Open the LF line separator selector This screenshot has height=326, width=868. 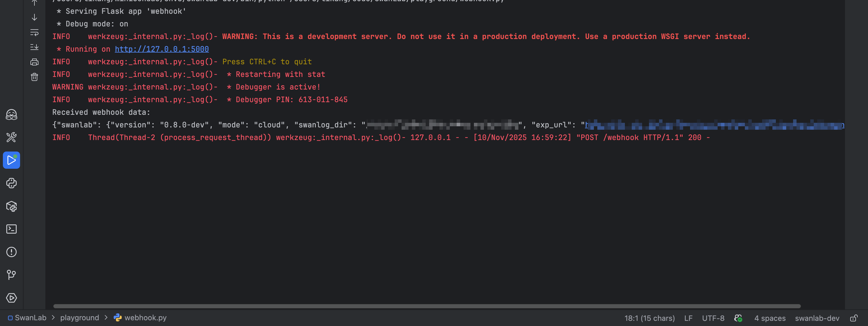[x=688, y=318]
